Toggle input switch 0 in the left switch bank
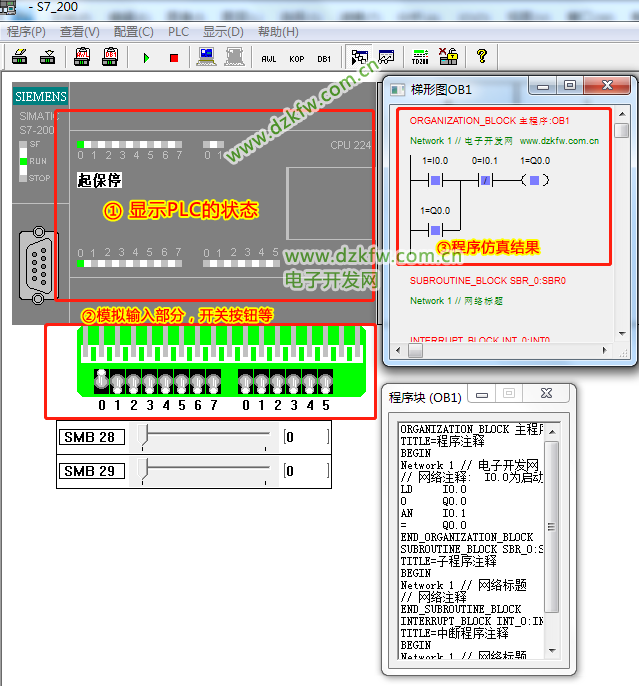This screenshot has height=686, width=639. (x=101, y=382)
